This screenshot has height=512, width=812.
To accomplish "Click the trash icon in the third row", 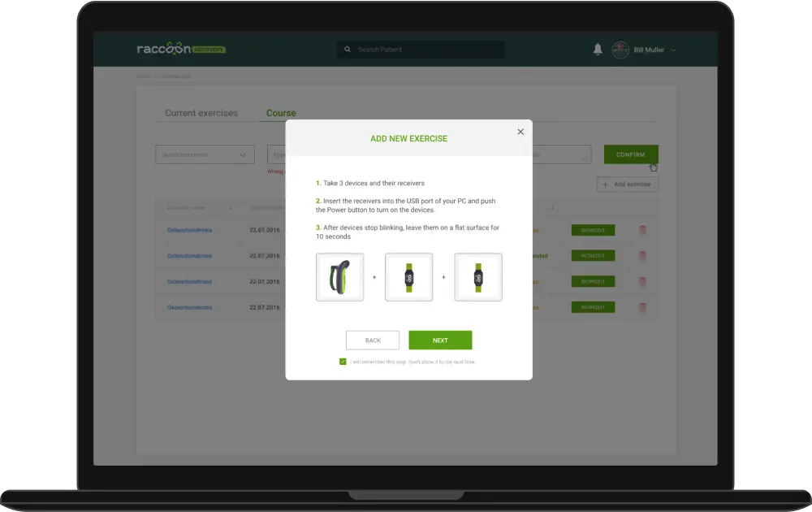I will coord(642,281).
